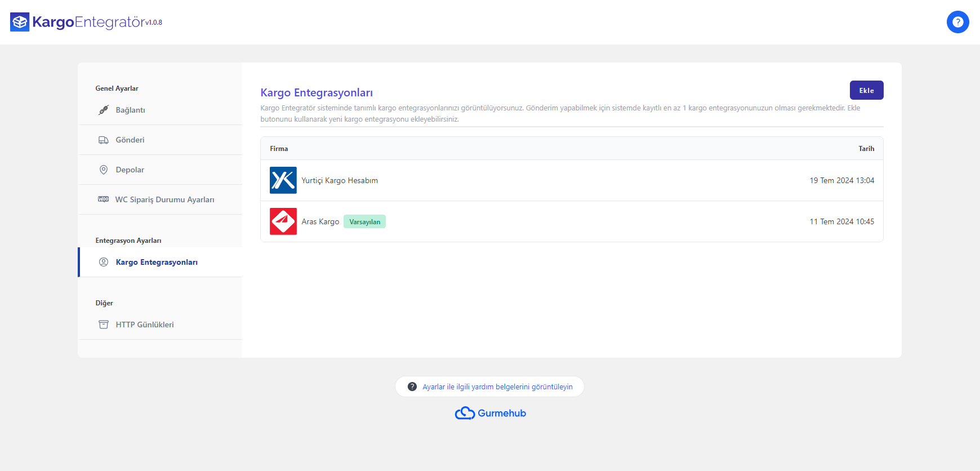
Task: Go to Depolar menu item
Action: point(160,170)
